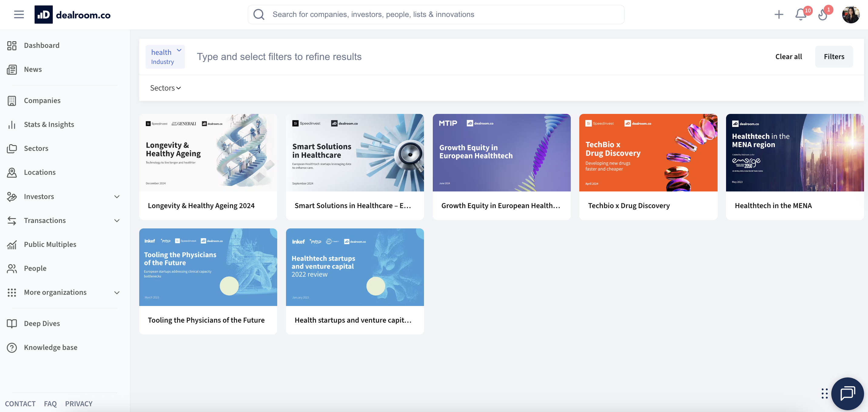Go to Stats & Insights
Image resolution: width=868 pixels, height=412 pixels.
(49, 125)
